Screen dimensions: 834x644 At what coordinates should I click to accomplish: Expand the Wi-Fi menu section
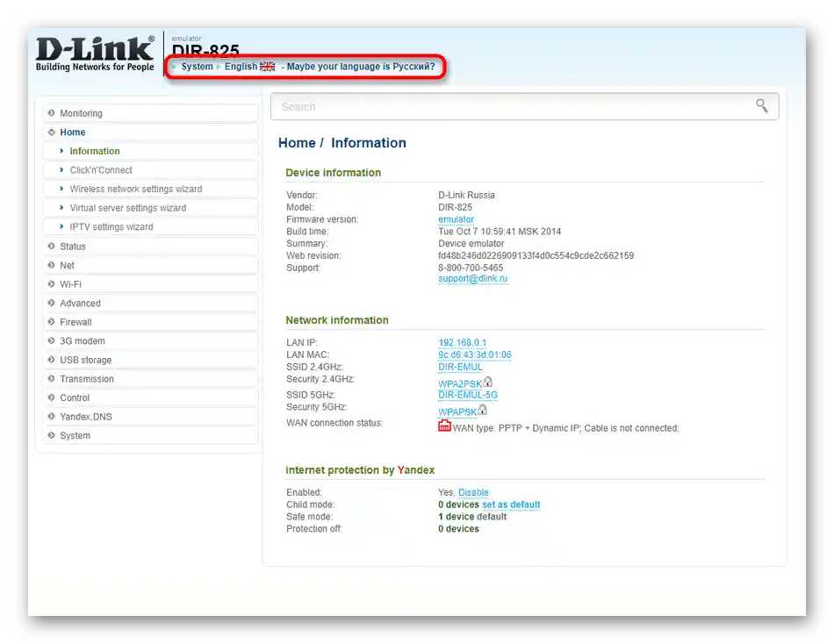coord(151,284)
